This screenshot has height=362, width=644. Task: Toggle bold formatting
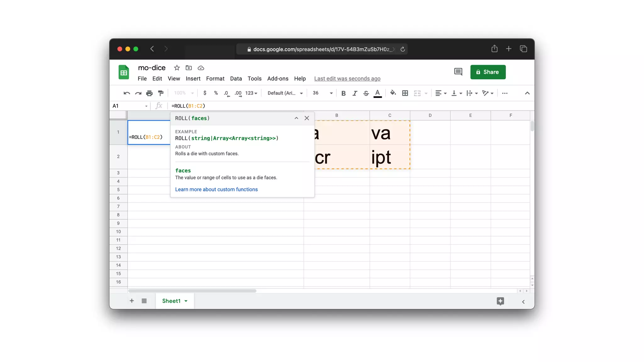(343, 93)
